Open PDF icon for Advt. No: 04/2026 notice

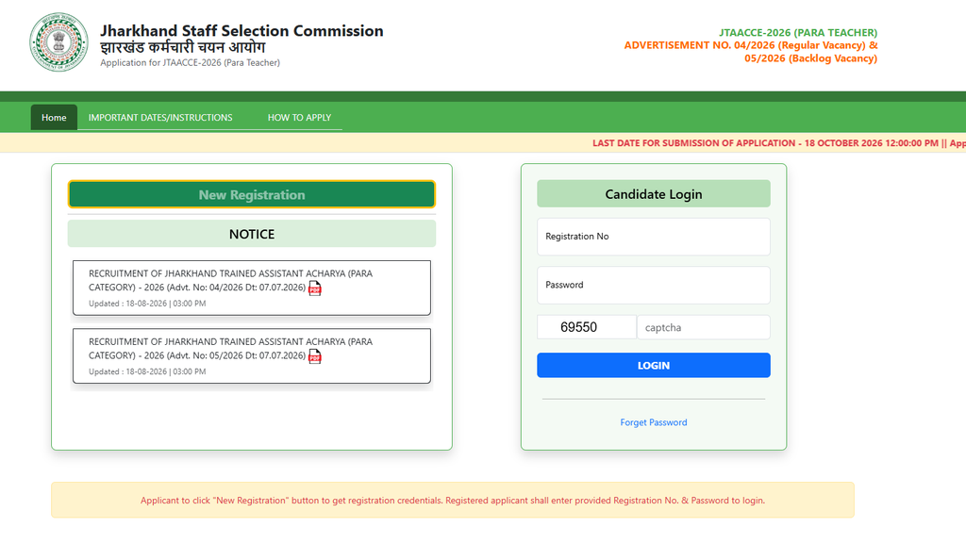tap(315, 288)
